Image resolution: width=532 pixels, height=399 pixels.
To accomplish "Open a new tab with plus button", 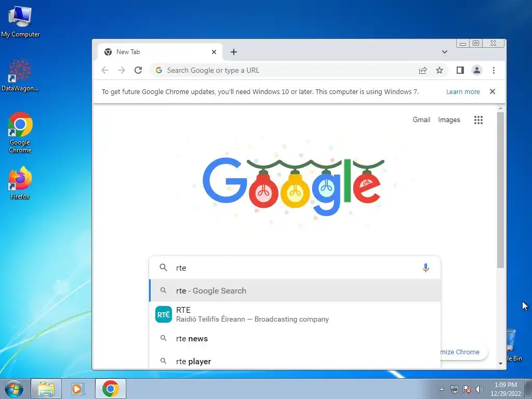I will pyautogui.click(x=233, y=52).
